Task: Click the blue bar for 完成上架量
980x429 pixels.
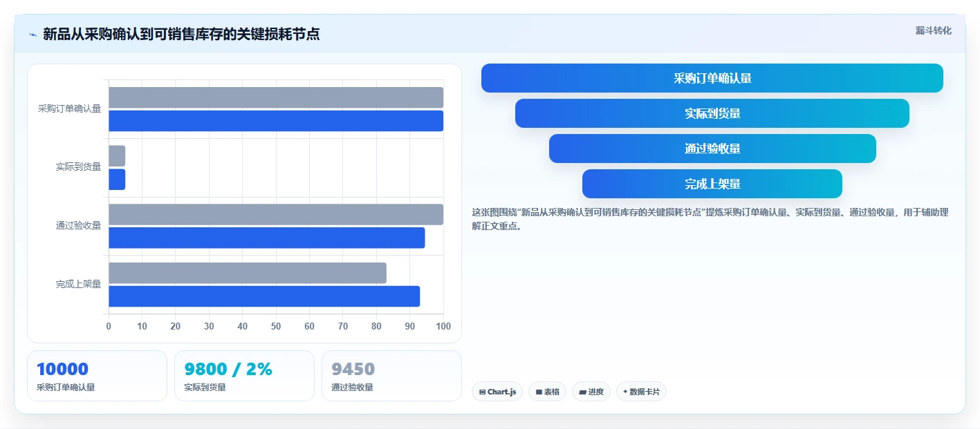Action: point(264,296)
